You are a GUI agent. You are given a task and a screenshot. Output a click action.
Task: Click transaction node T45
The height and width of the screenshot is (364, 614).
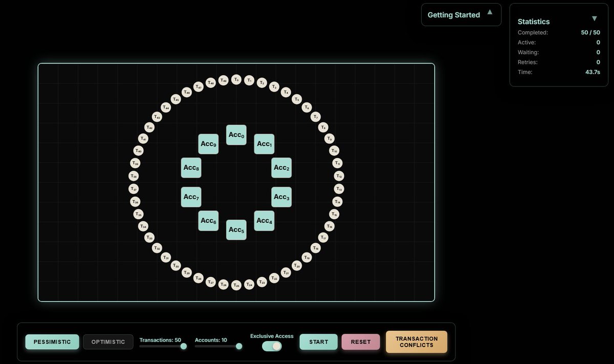(x=176, y=99)
